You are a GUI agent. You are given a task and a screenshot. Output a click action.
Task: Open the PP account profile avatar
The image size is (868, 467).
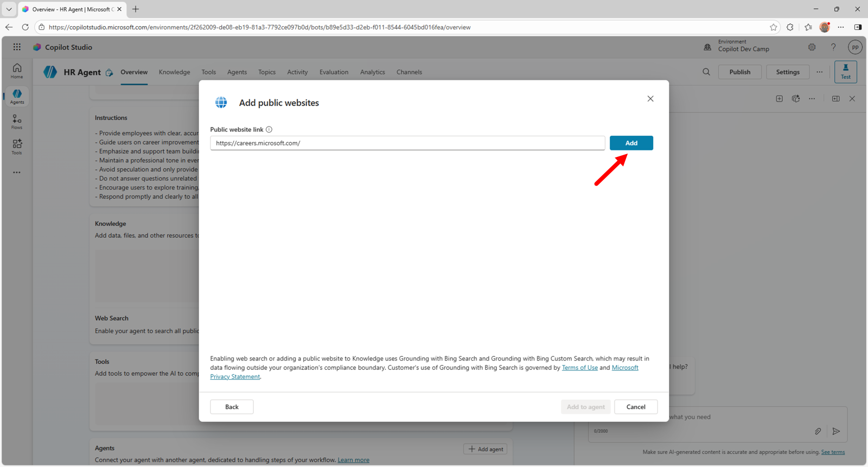tap(855, 47)
